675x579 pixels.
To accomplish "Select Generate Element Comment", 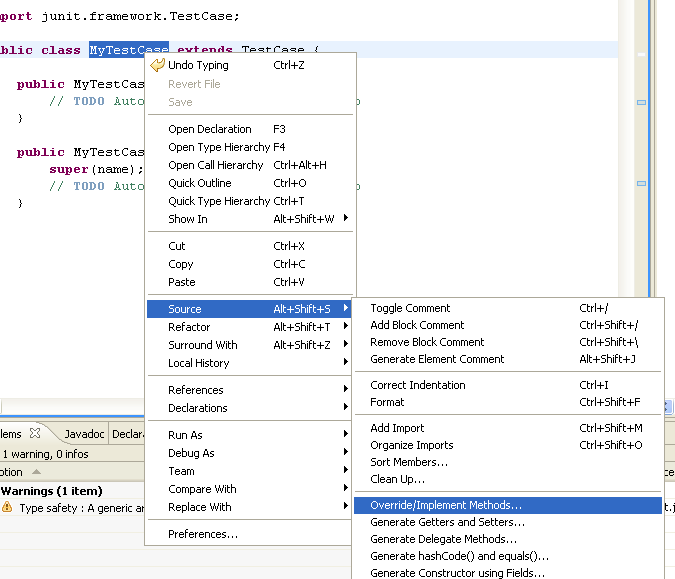I will 508,359.
